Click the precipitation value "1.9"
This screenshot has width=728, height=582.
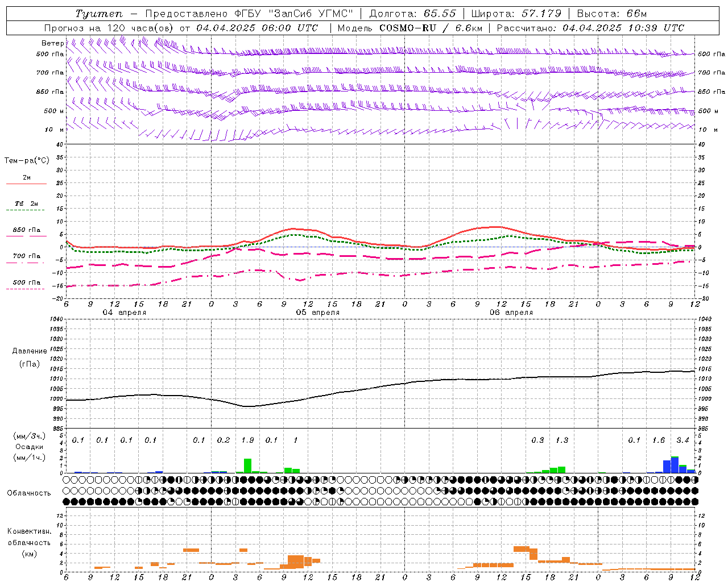247,440
